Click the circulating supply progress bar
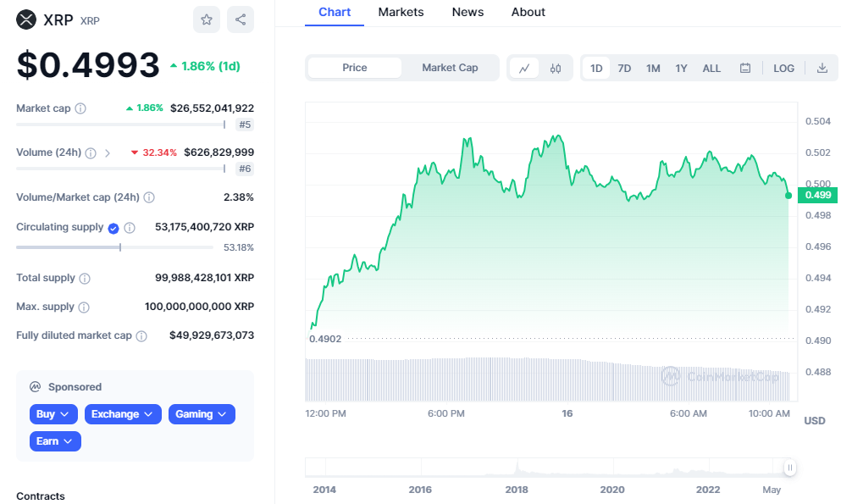 pos(115,247)
